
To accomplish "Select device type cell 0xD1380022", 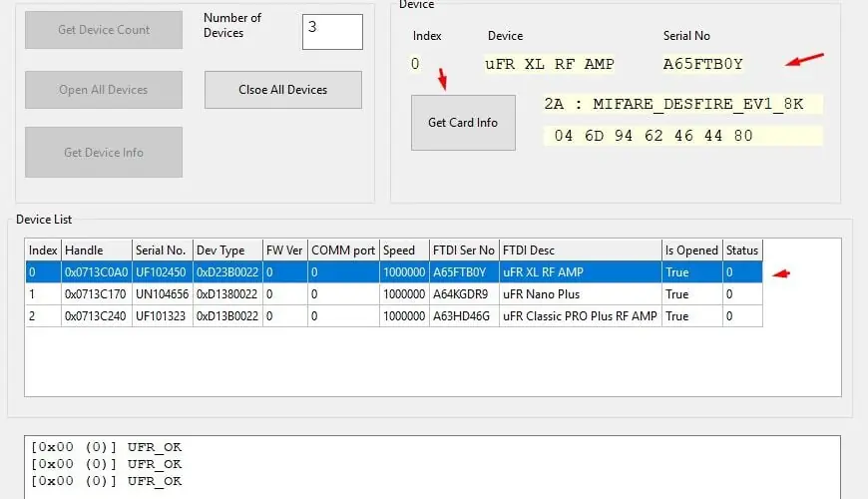I will pos(227,294).
